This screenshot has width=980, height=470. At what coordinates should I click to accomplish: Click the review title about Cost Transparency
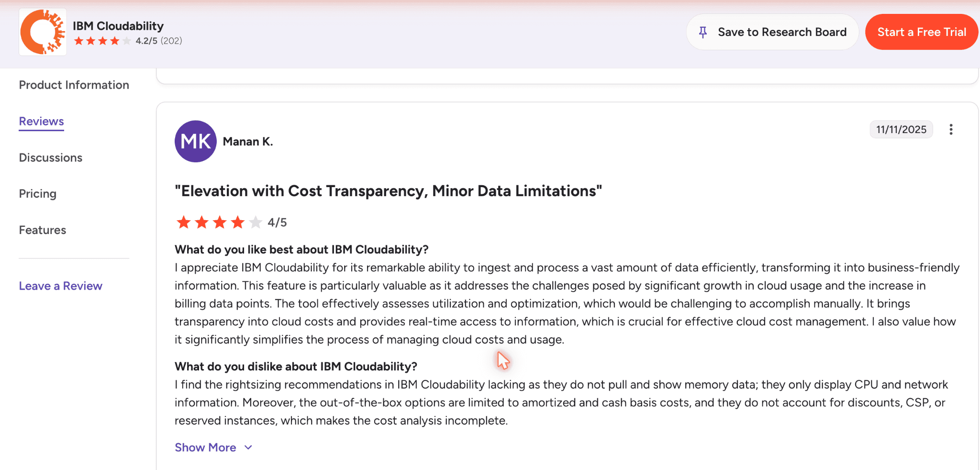[388, 191]
